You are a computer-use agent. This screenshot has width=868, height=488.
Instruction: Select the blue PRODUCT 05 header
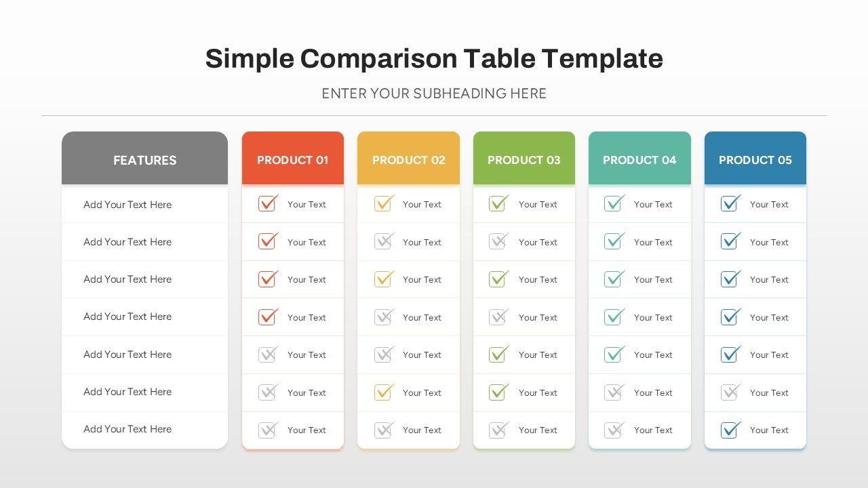point(755,160)
